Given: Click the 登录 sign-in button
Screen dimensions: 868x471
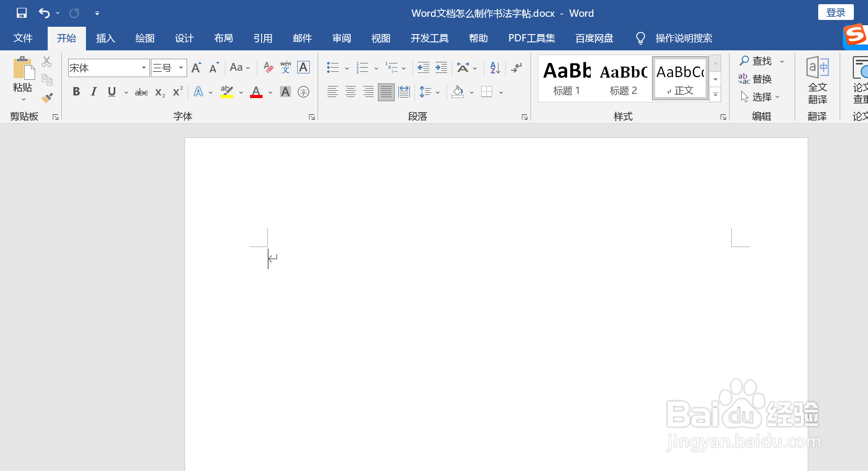Looking at the screenshot, I should click(836, 13).
